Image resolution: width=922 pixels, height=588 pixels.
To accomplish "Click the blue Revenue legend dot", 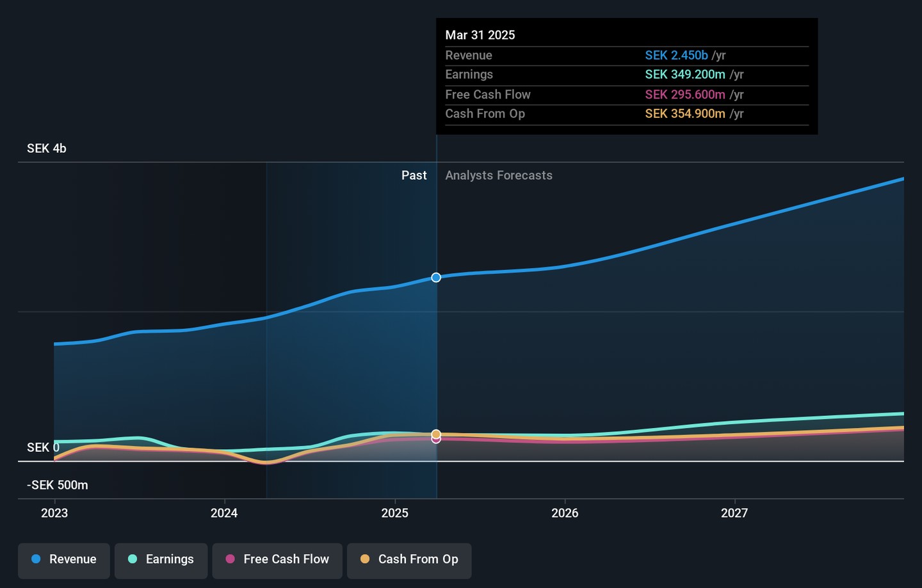I will 36,559.
